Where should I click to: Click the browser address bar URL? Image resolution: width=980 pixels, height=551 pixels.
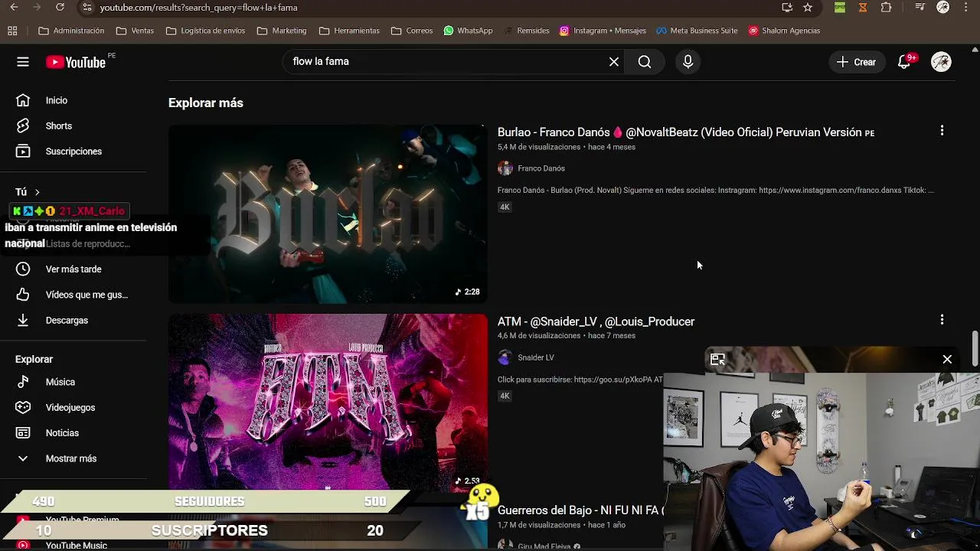pyautogui.click(x=198, y=8)
